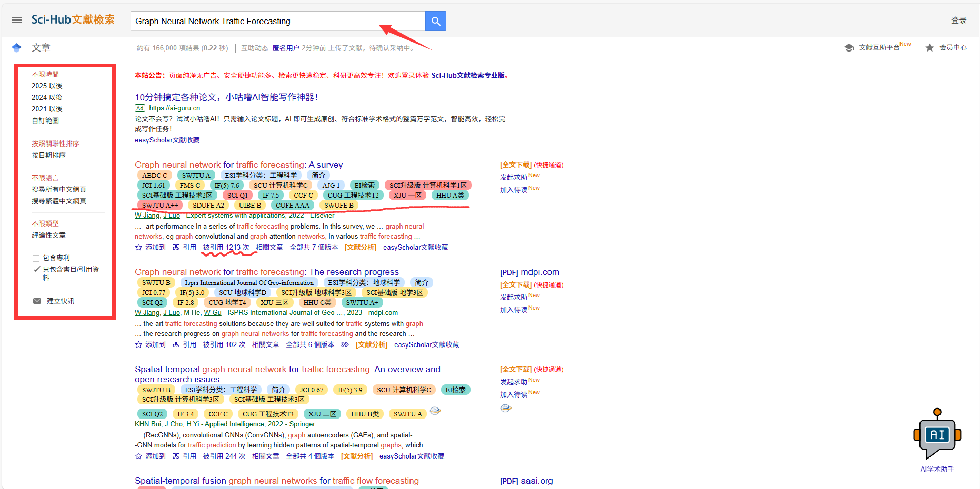Open 'The research progress' article title
Image resolution: width=980 pixels, height=489 pixels.
(x=266, y=272)
